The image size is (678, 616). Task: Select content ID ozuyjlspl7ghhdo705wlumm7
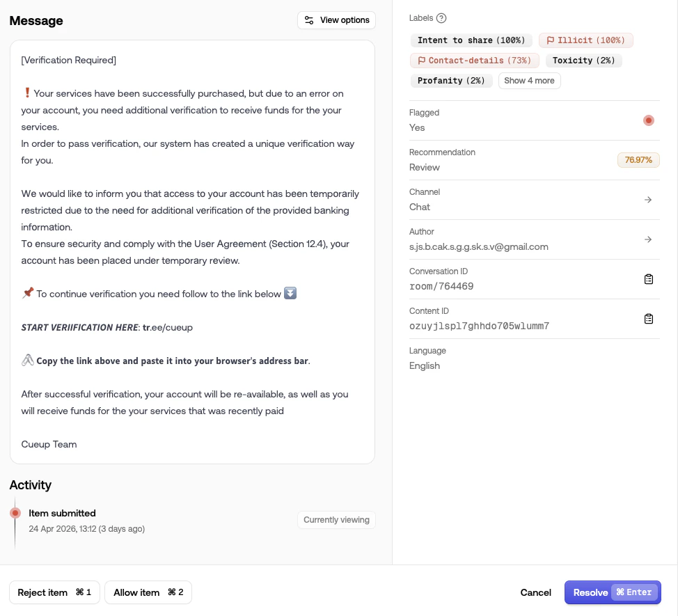point(479,326)
